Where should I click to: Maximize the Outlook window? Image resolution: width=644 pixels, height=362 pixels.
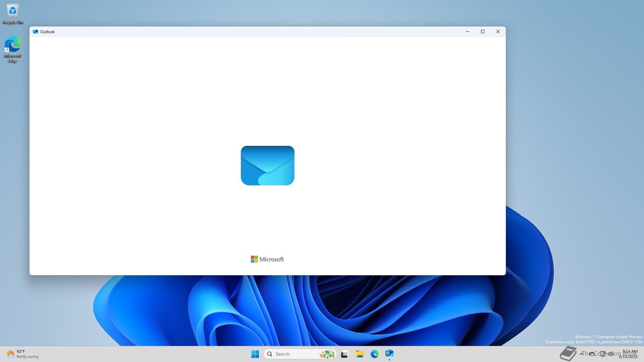coord(483,32)
